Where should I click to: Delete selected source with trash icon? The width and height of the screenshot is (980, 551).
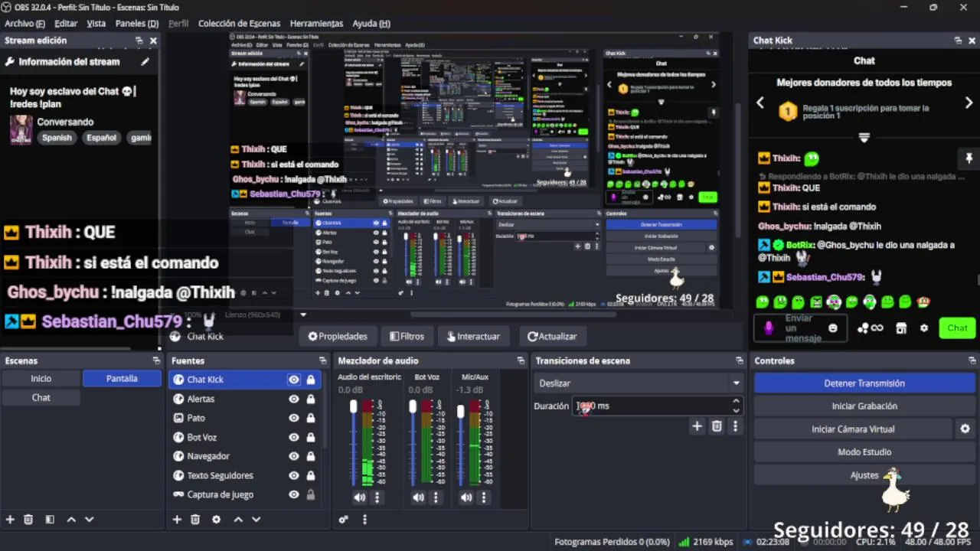click(x=195, y=519)
